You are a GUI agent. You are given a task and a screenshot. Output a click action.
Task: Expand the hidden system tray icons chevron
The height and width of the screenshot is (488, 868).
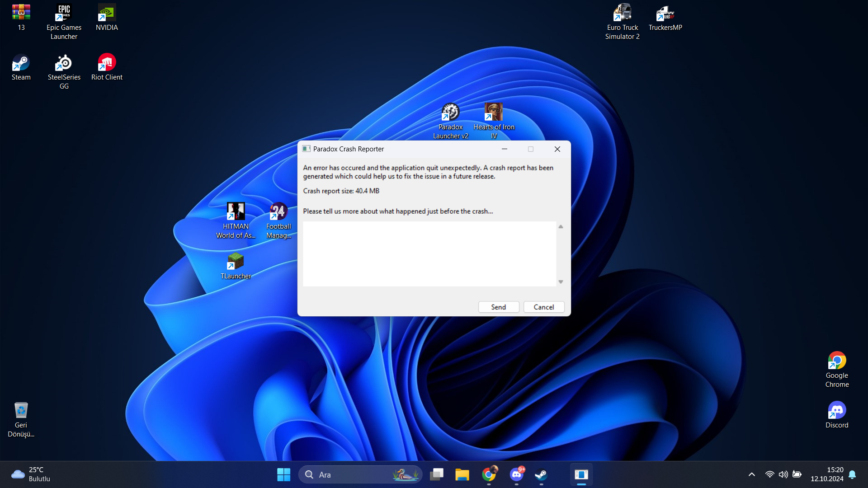(751, 474)
